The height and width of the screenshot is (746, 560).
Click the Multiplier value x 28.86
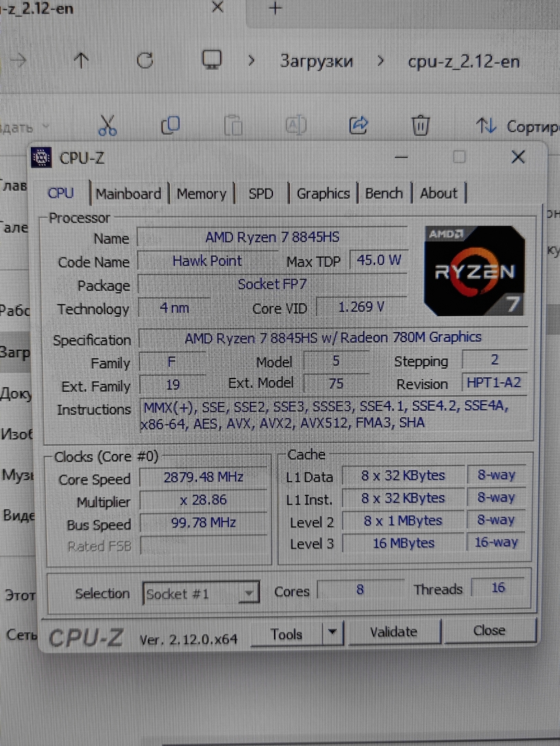[x=203, y=500]
